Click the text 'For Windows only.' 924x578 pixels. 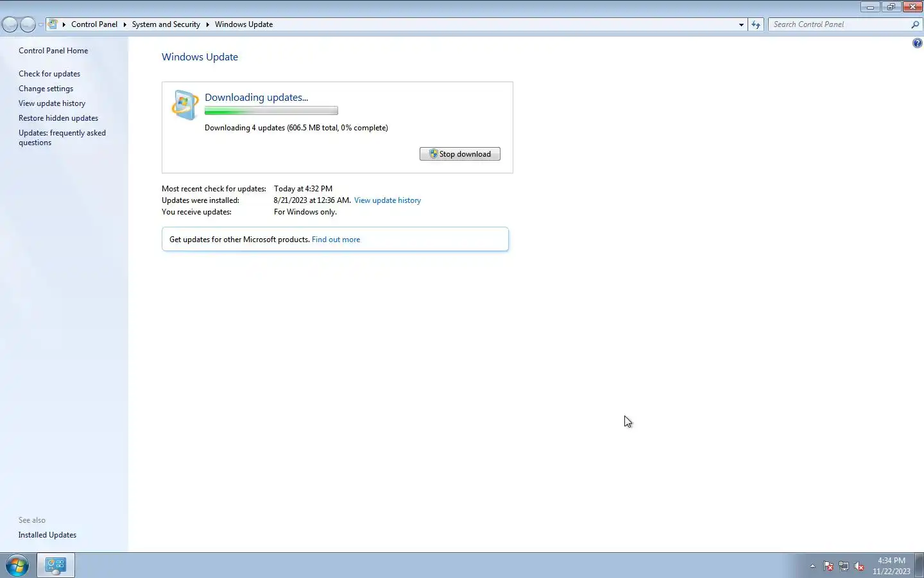pos(305,212)
